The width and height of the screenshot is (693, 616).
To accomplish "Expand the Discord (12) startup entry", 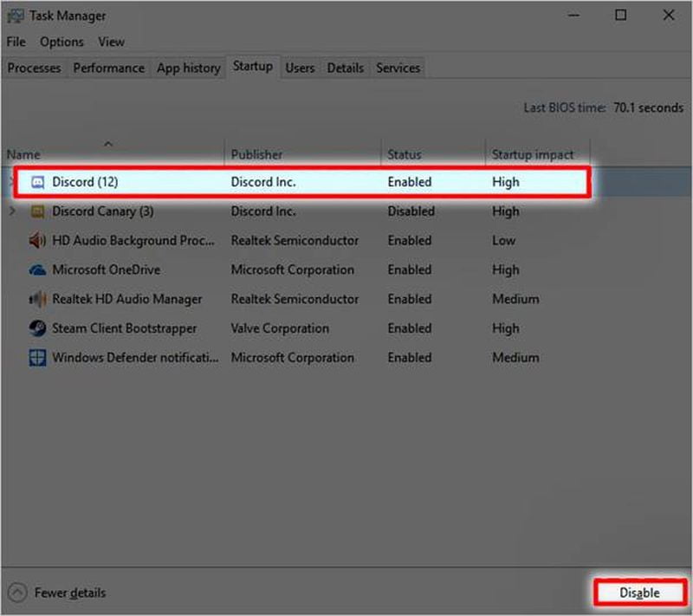I will click(x=12, y=183).
